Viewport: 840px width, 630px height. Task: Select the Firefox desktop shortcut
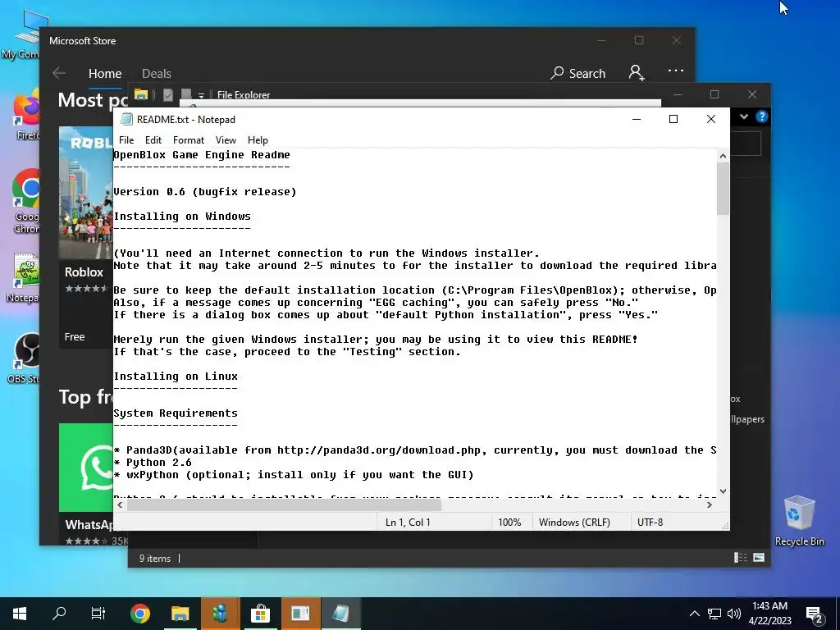click(x=27, y=115)
